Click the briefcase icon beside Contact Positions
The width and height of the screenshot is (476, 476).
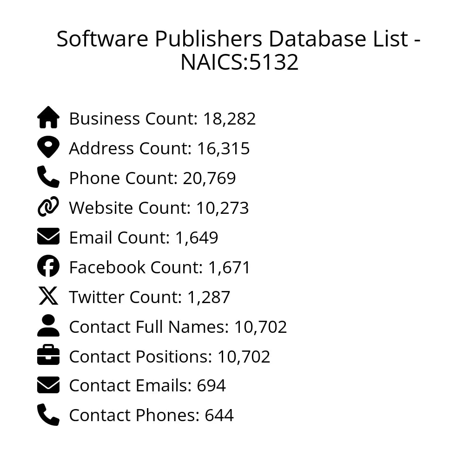(x=48, y=356)
